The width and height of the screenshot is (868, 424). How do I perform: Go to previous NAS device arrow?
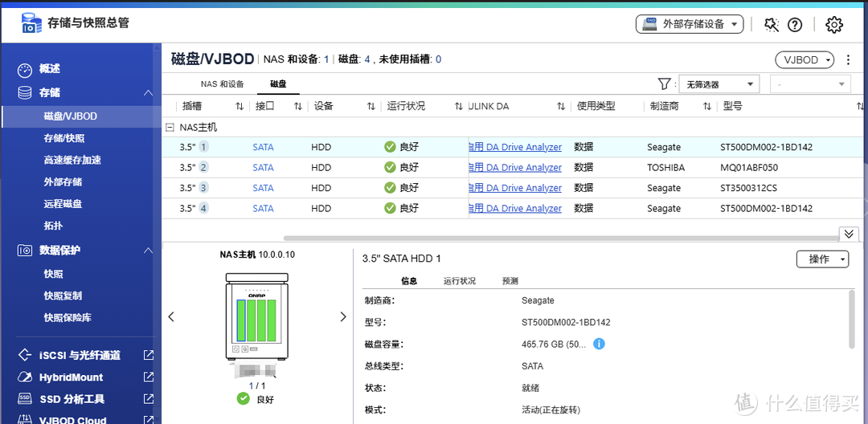click(x=171, y=316)
